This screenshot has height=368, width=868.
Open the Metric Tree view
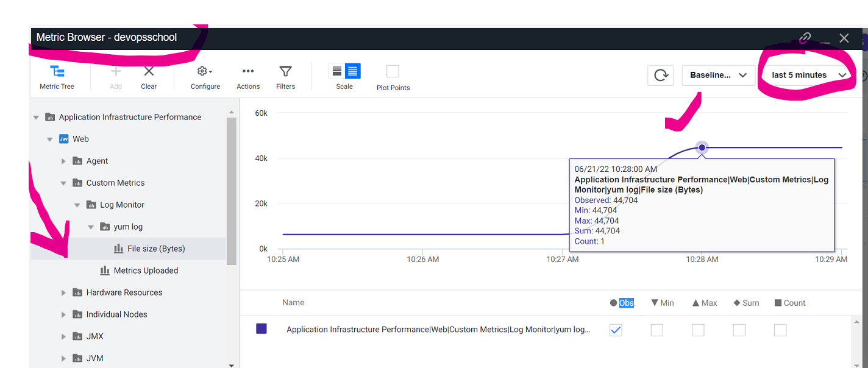pos(57,77)
